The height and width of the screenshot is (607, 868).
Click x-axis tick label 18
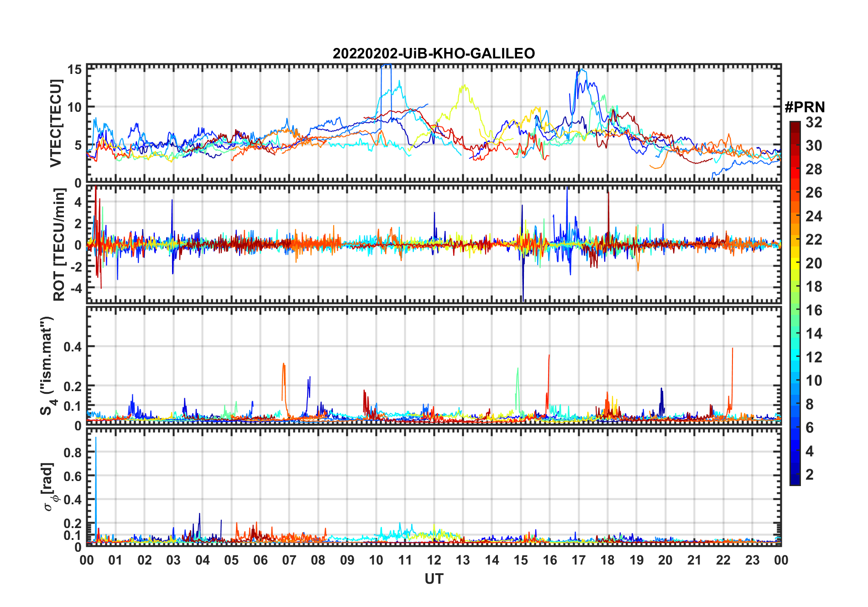click(x=607, y=560)
